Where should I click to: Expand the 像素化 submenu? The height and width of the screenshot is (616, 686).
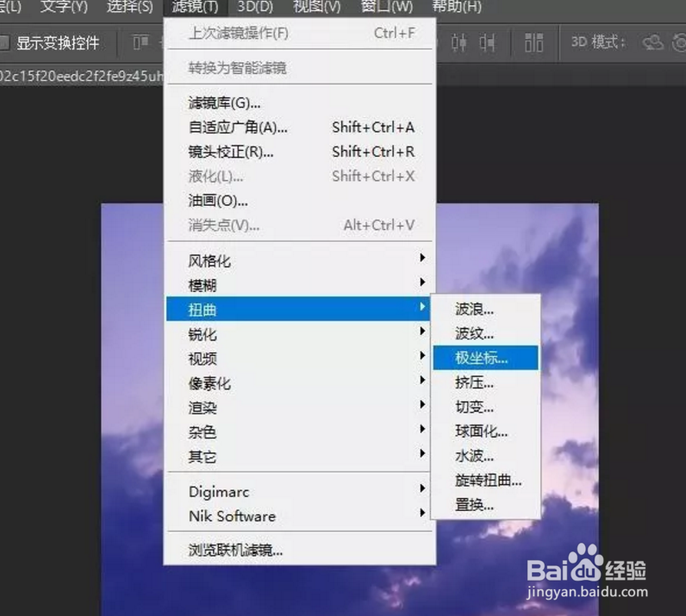point(298,383)
